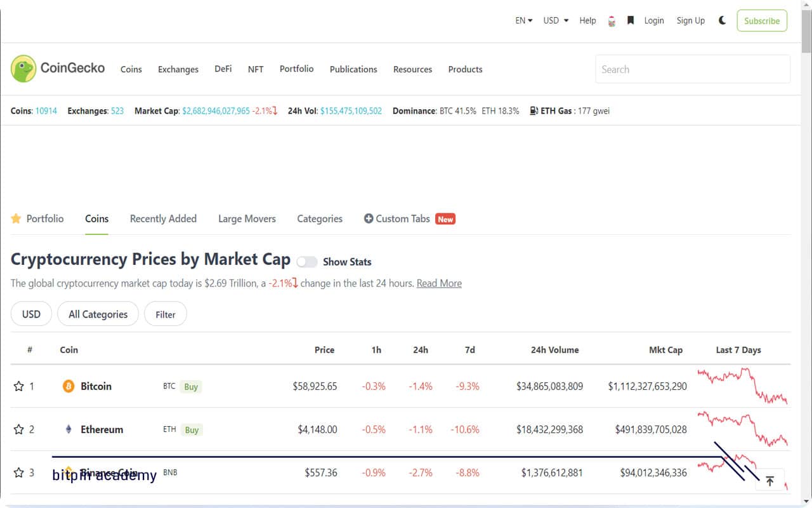The width and height of the screenshot is (812, 508).
Task: Open the Ethereum coin name link
Action: (102, 429)
